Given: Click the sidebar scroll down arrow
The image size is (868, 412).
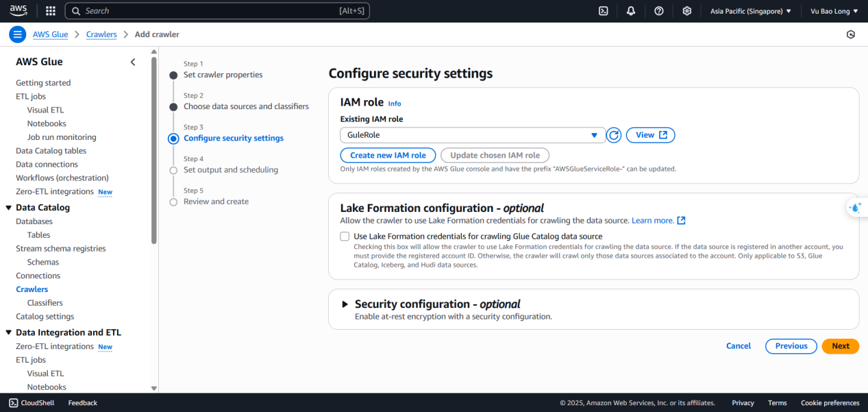Looking at the screenshot, I should (x=154, y=388).
